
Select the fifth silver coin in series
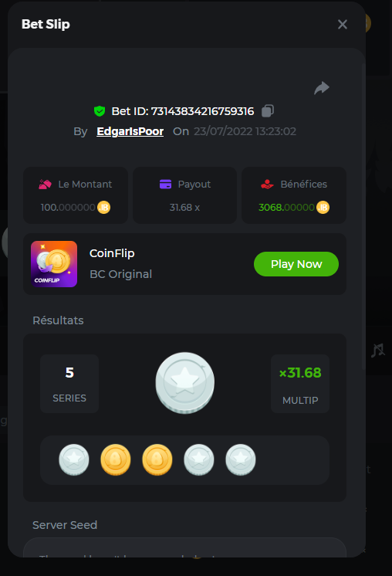pyautogui.click(x=241, y=459)
